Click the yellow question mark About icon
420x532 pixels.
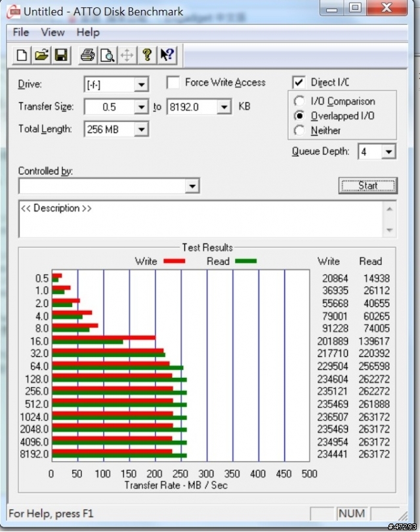(147, 54)
